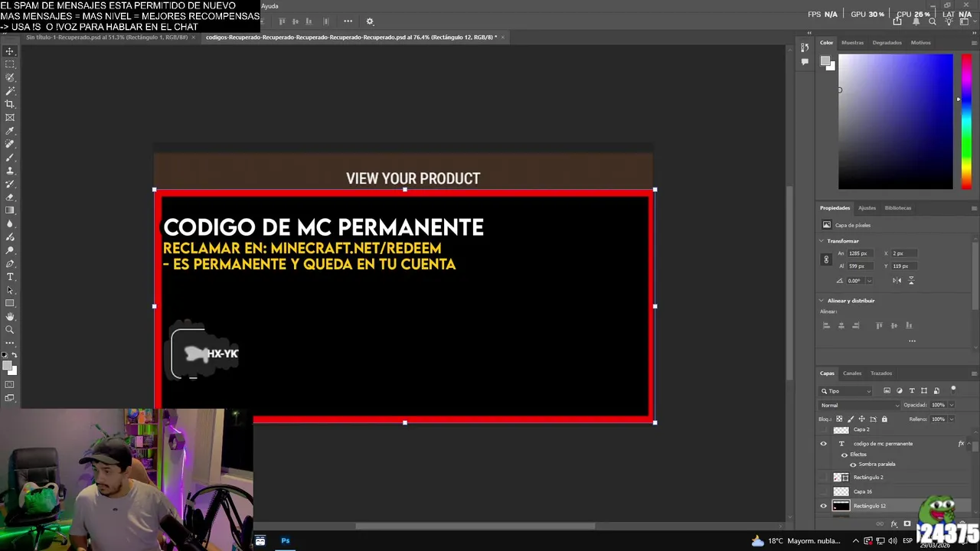Click in the color picker field
This screenshot has width=980, height=551.
pyautogui.click(x=896, y=122)
